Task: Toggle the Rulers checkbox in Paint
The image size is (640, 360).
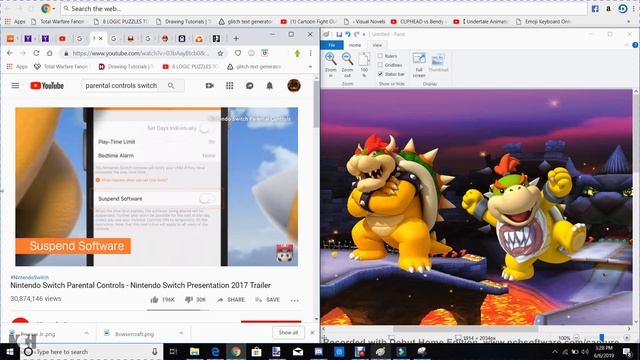Action: 380,56
